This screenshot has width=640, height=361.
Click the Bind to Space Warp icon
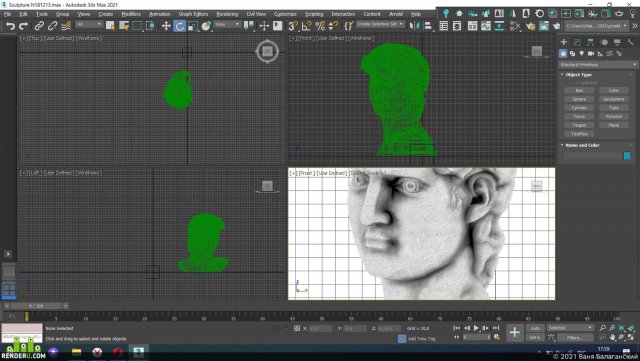(66, 26)
